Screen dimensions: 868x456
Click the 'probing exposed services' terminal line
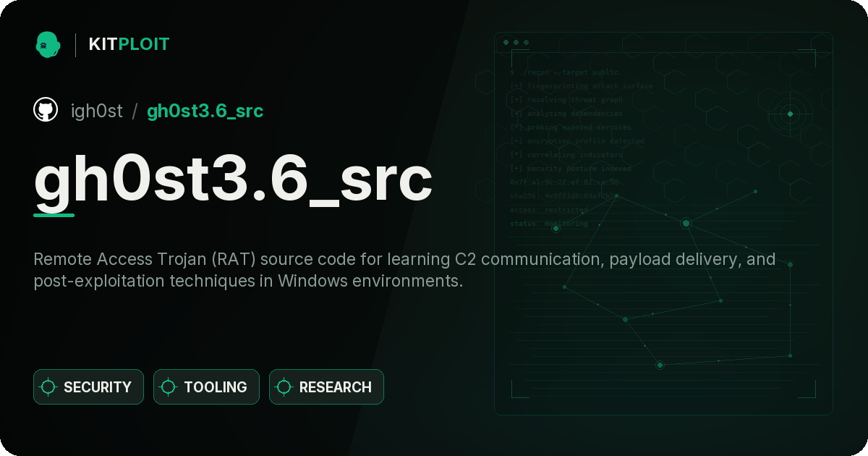[x=571, y=127]
